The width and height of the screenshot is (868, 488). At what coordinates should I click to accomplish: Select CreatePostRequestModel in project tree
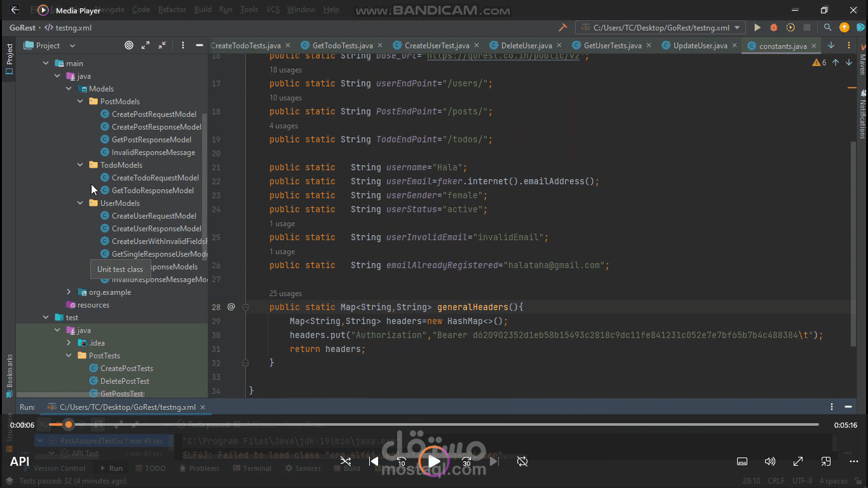(x=154, y=114)
